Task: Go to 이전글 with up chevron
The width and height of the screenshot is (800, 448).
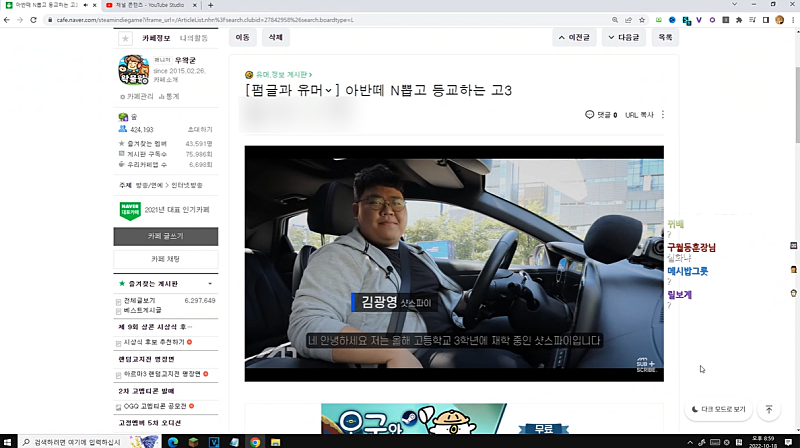Action: (x=573, y=37)
